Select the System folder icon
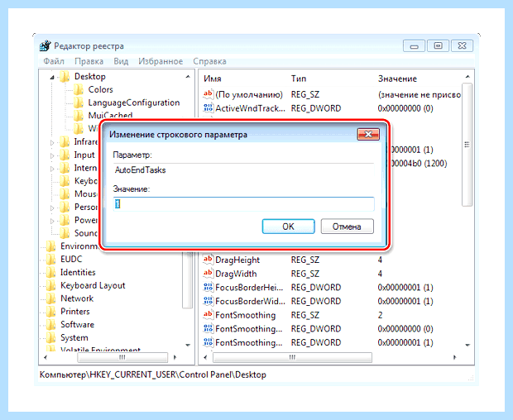 coord(51,337)
